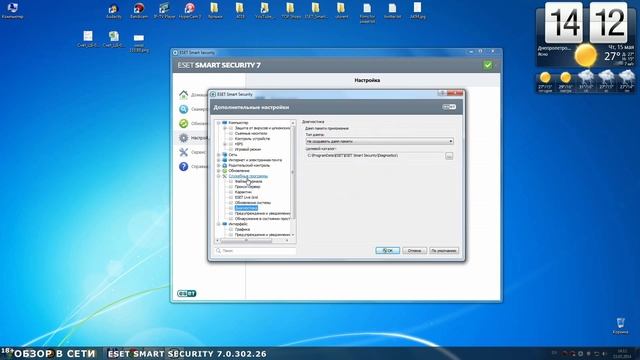This screenshot has height=360, width=640.
Task: Select Обновление системы in settings tree
Action: pyautogui.click(x=253, y=202)
